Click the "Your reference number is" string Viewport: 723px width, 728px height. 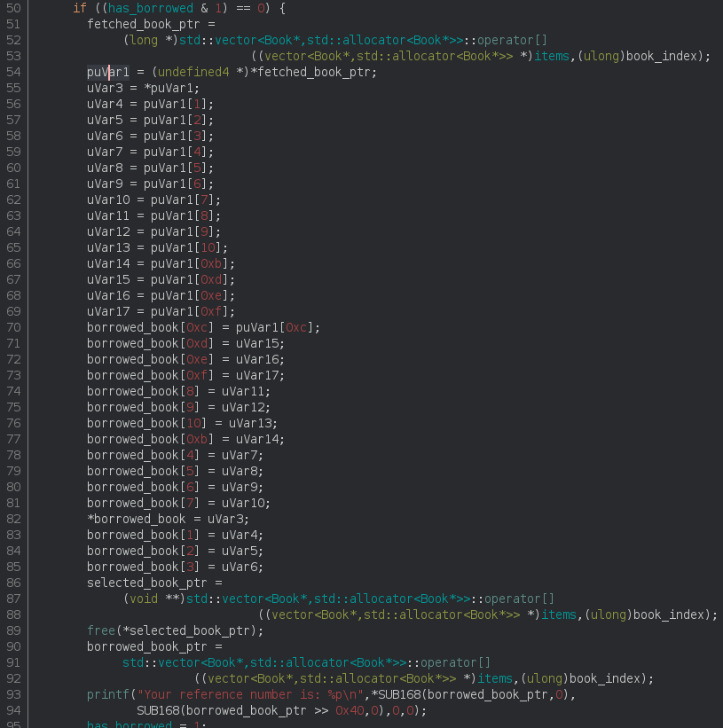pyautogui.click(x=250, y=694)
